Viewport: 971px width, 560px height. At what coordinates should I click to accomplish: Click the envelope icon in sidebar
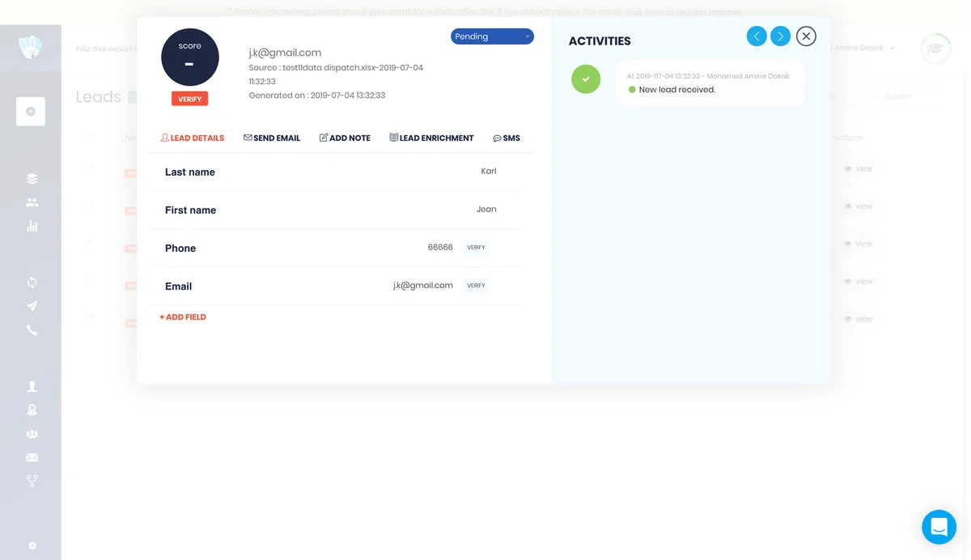click(32, 458)
